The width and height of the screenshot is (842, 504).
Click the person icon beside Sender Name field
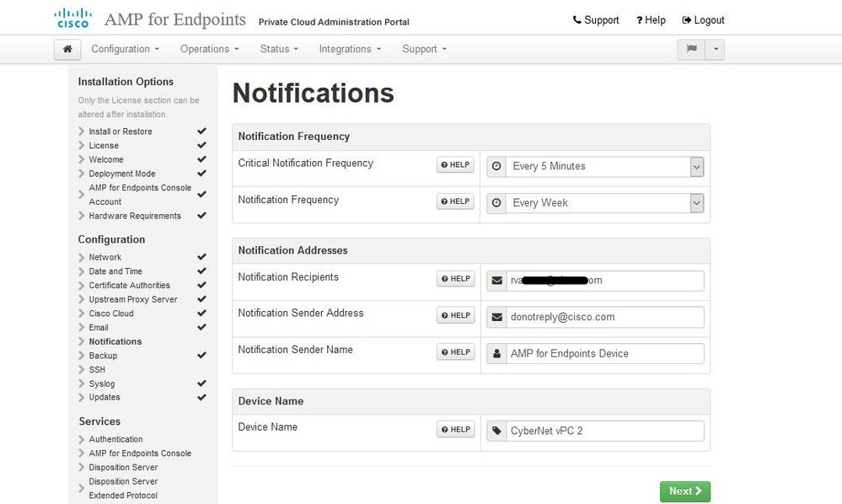click(496, 354)
